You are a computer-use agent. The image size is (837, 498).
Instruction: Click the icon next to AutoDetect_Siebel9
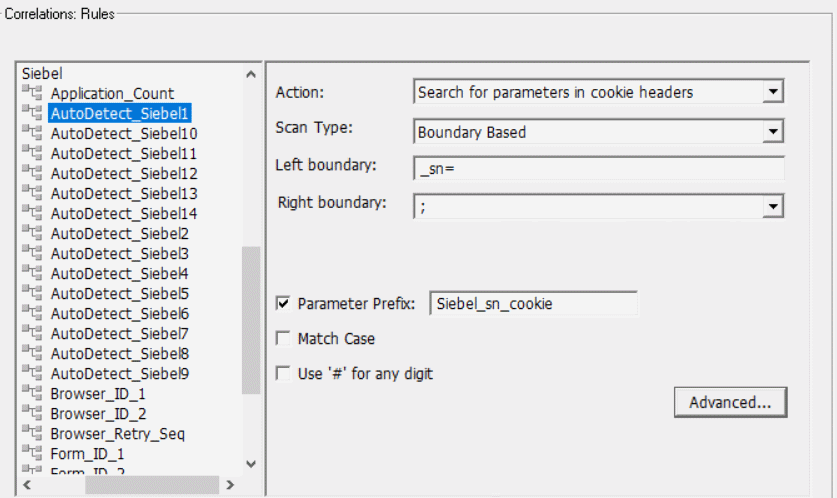coord(32,374)
